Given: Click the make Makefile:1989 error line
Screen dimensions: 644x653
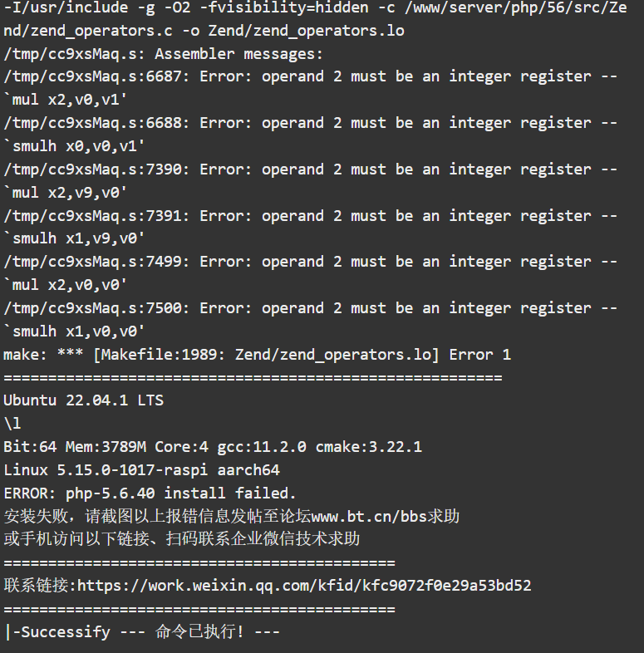Looking at the screenshot, I should pyautogui.click(x=257, y=355).
